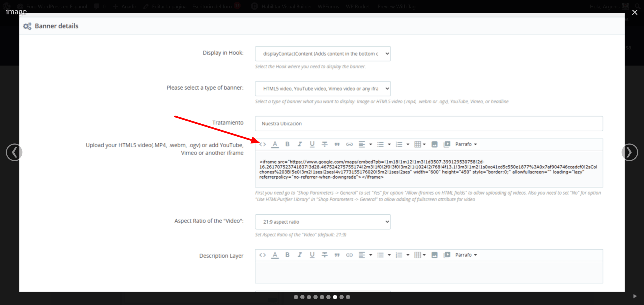This screenshot has height=305, width=644.
Task: Click insert image icon in iframe editor
Action: (x=434, y=144)
